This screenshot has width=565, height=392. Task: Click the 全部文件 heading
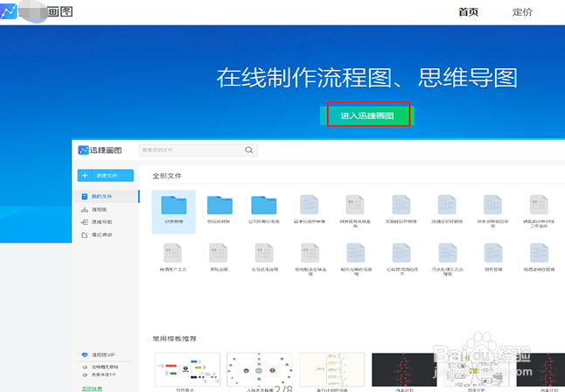pos(167,176)
